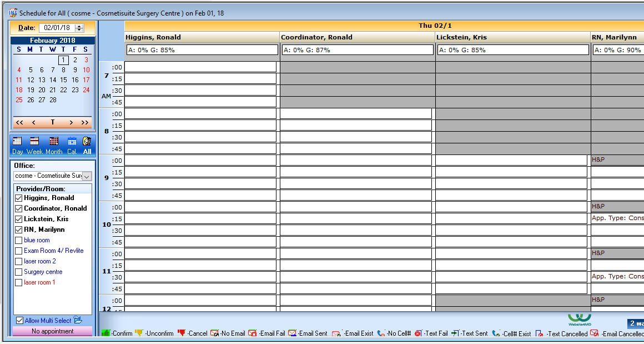This screenshot has width=644, height=344.
Task: Uncheck Coordinator, Ronald provider
Action: point(18,208)
